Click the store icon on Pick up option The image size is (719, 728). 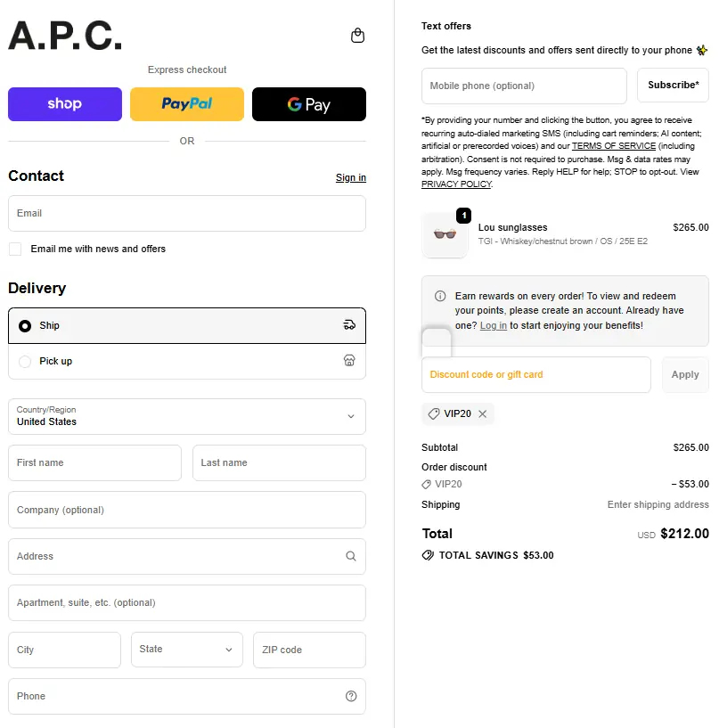pyautogui.click(x=349, y=361)
